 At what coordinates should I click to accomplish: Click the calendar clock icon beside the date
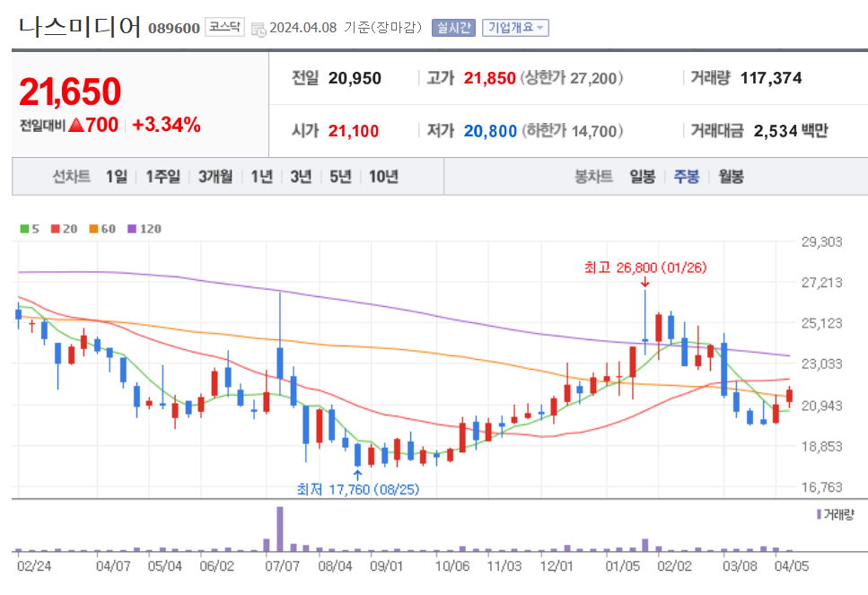pyautogui.click(x=259, y=30)
